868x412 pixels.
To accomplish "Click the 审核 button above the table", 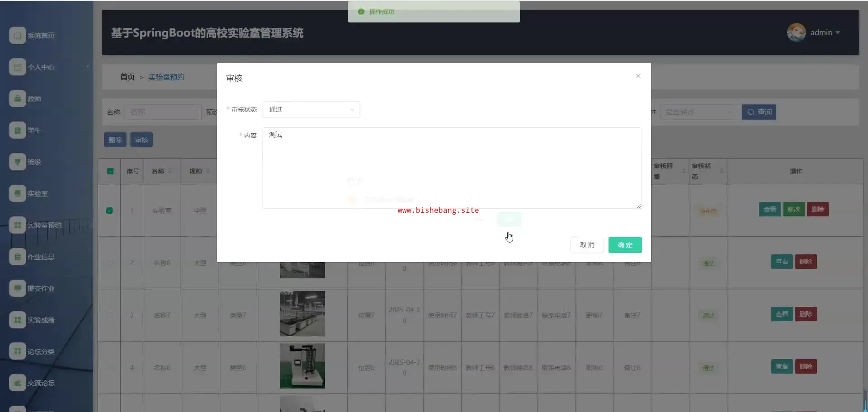I will [x=142, y=140].
